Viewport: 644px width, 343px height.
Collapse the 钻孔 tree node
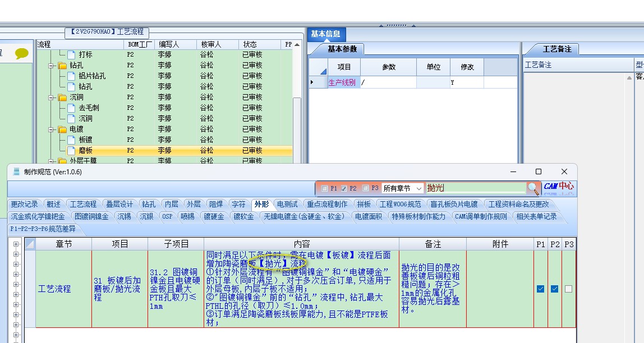tap(52, 65)
